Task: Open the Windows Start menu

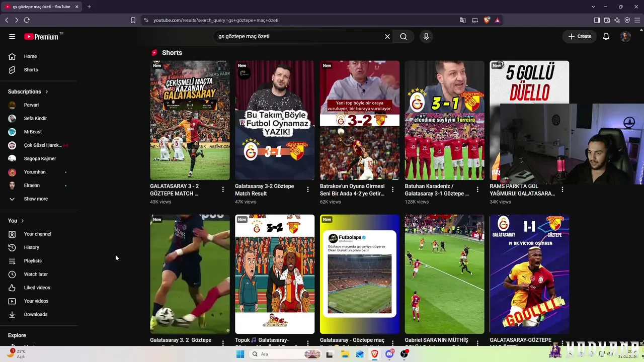Action: click(240, 354)
